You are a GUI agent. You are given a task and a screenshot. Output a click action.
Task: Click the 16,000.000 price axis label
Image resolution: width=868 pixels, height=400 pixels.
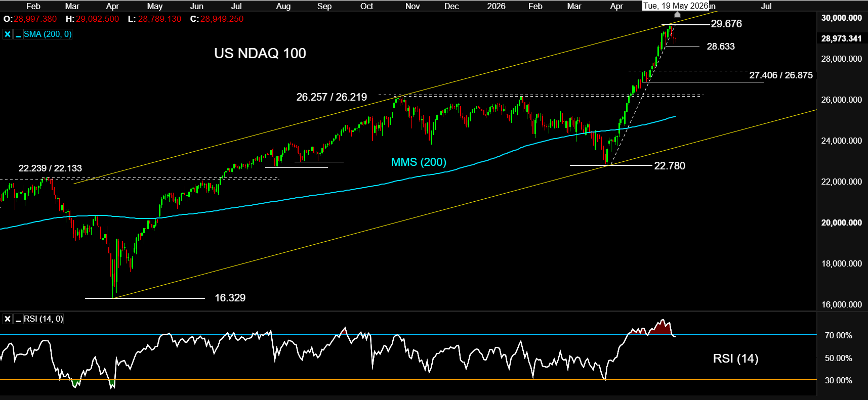(841, 304)
